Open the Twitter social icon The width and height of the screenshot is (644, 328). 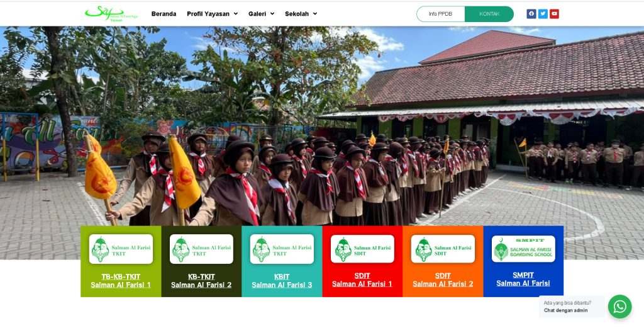543,14
